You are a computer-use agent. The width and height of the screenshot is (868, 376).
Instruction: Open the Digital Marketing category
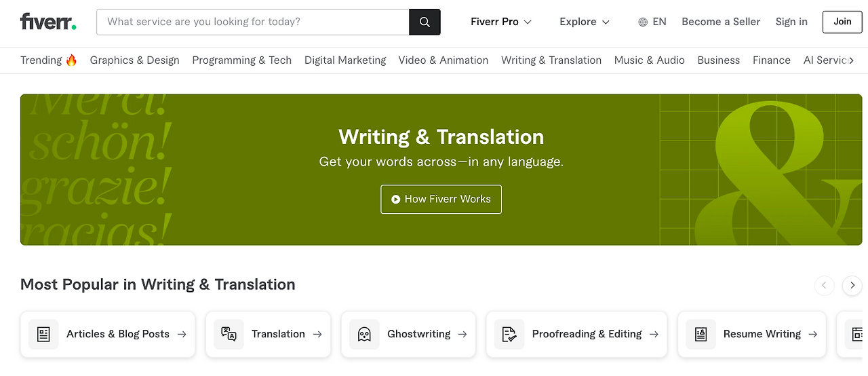click(345, 60)
